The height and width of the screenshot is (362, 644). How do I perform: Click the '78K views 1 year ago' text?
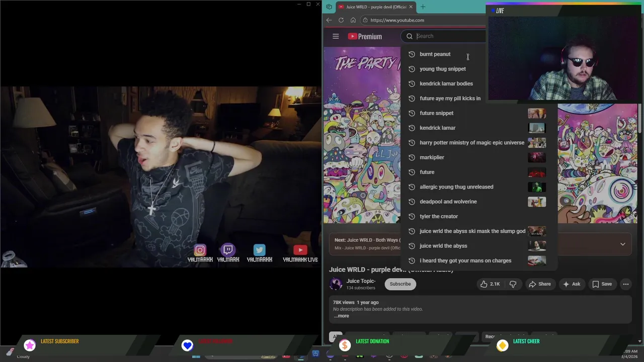[356, 302]
